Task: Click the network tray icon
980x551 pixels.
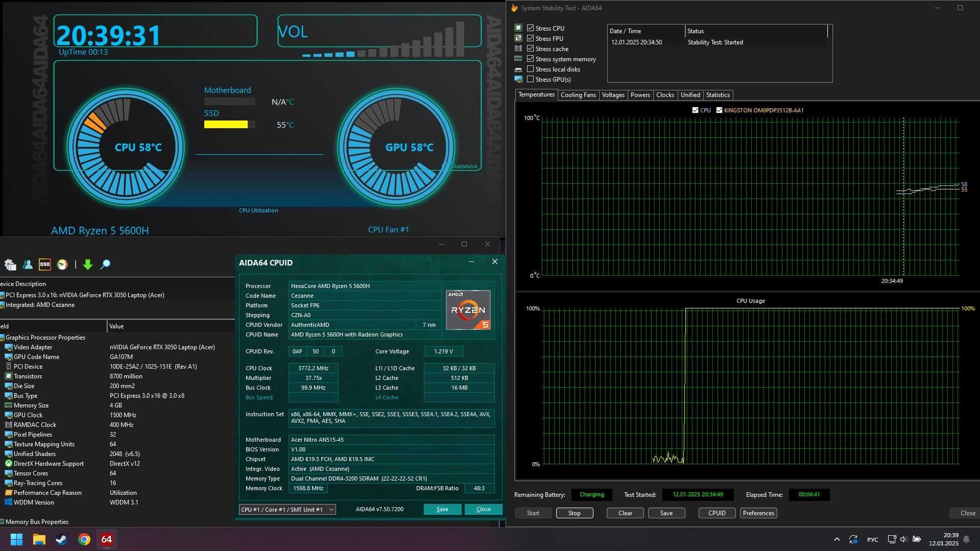Action: tap(892, 539)
